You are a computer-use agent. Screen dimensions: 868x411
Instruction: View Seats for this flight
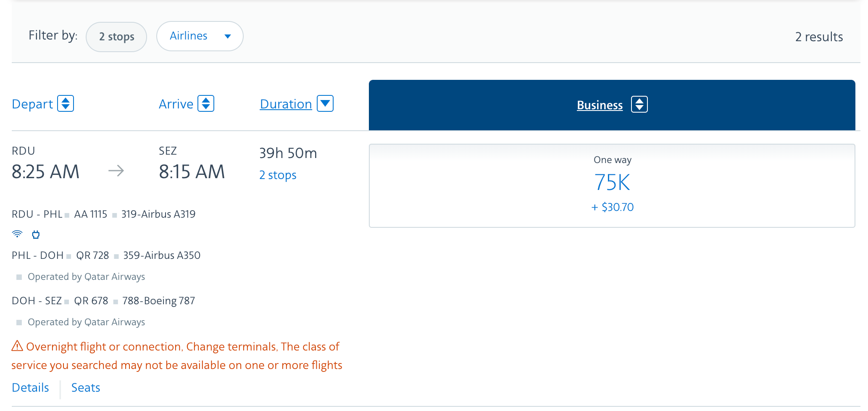pos(85,387)
